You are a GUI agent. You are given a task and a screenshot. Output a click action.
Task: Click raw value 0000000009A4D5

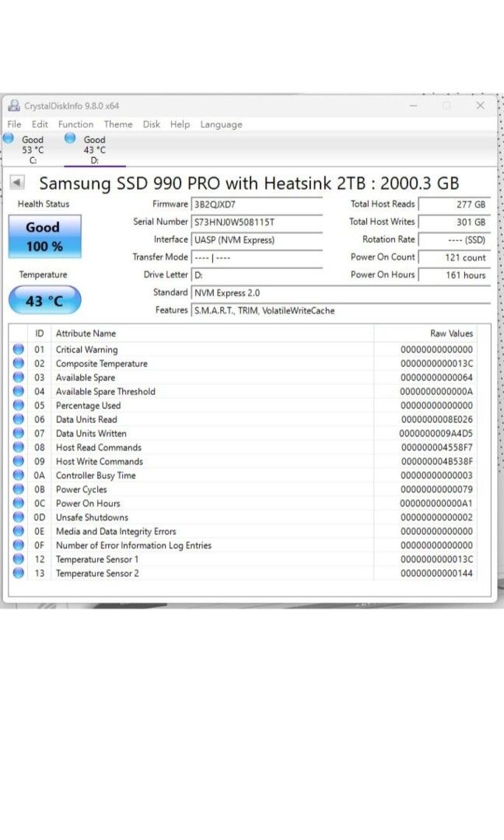(x=436, y=433)
